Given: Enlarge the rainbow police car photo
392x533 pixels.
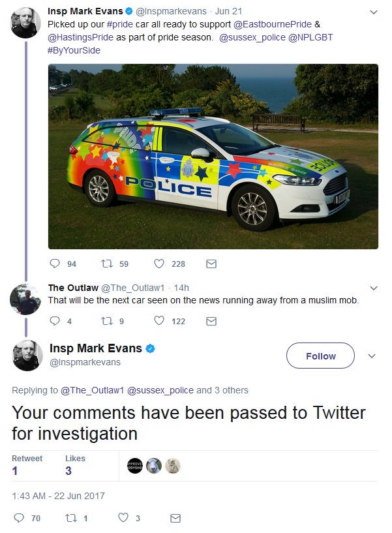Looking at the screenshot, I should 213,156.
